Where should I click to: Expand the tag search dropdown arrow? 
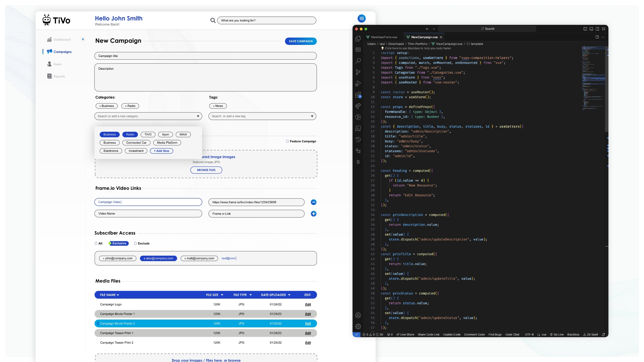(312, 116)
